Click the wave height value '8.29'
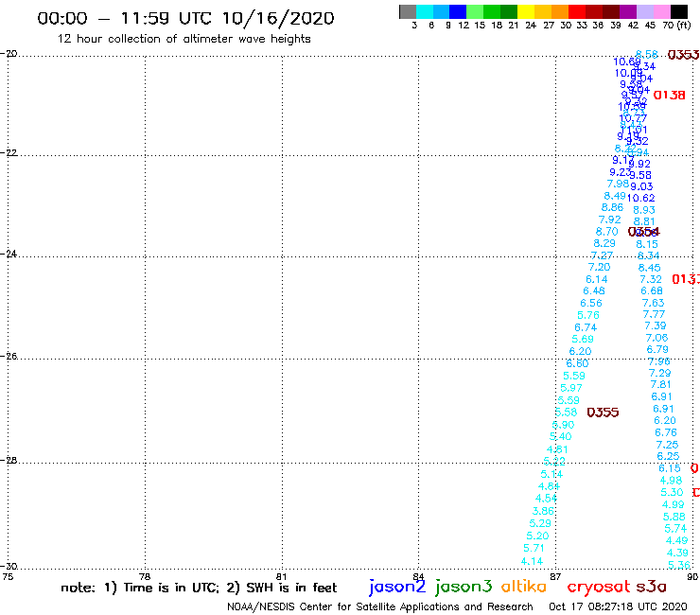This screenshot has width=700, height=615. click(x=604, y=243)
